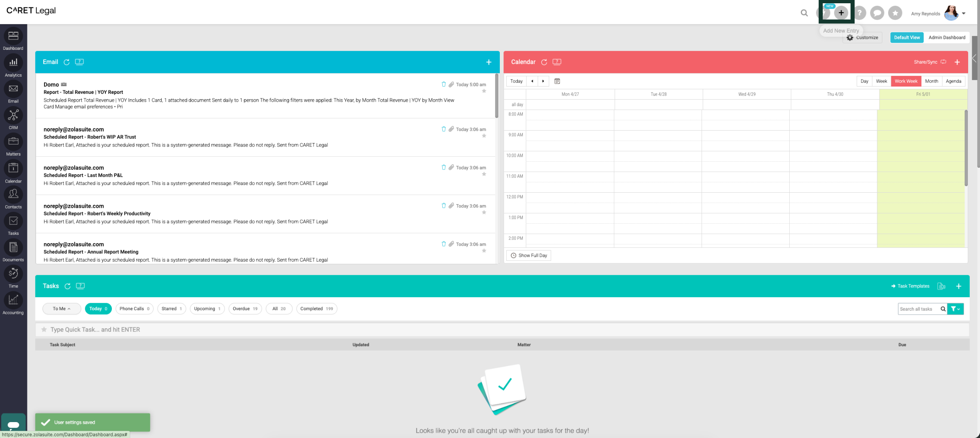Go to previous calendar week

pos(532,81)
